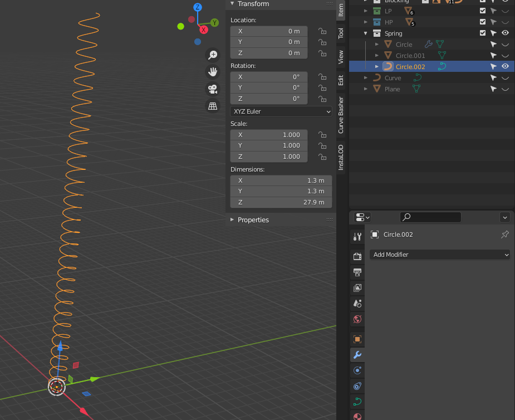This screenshot has width=515, height=420.
Task: Toggle viewport visibility of the Spring collection
Action: [505, 33]
